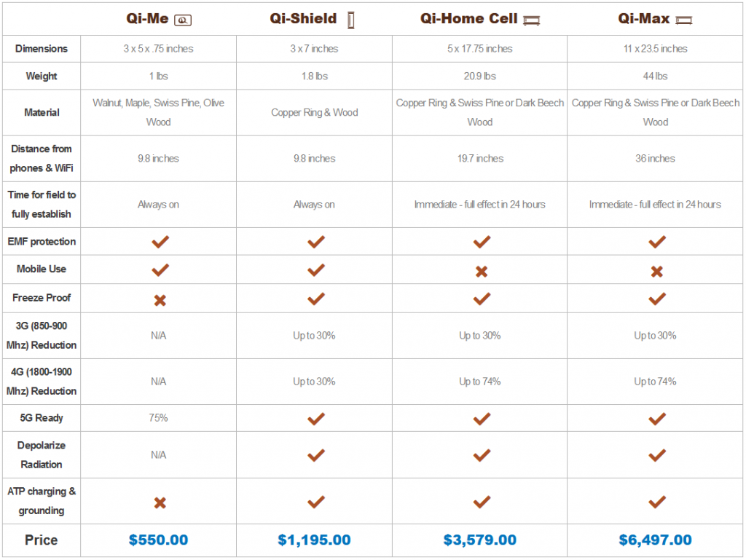Click the $1,195.00 Qi-Shield price
Screen dimensions: 746x560
[314, 540]
